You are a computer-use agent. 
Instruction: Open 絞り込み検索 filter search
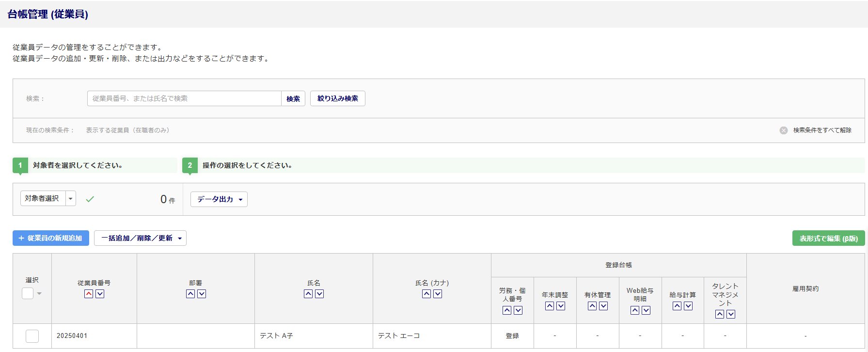337,98
